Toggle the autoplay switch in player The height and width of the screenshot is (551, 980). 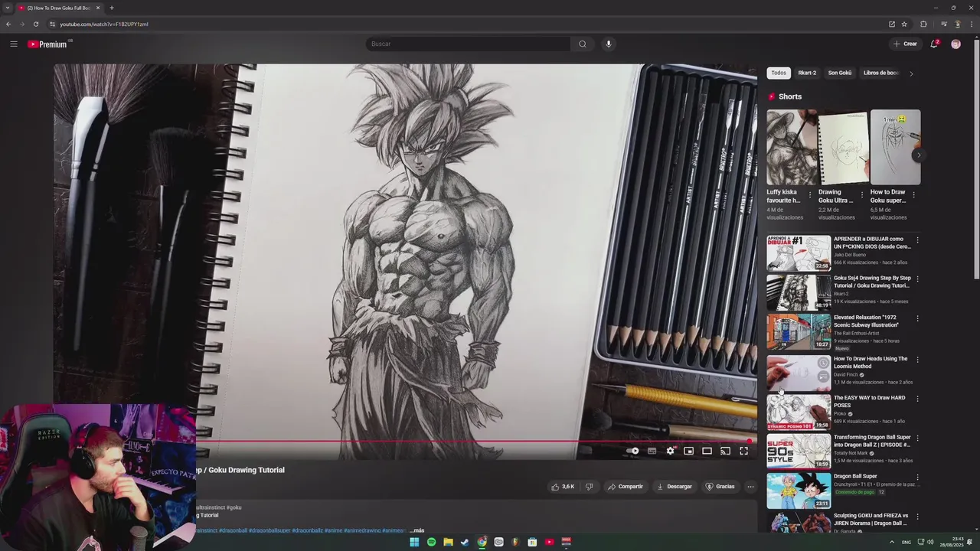click(632, 451)
